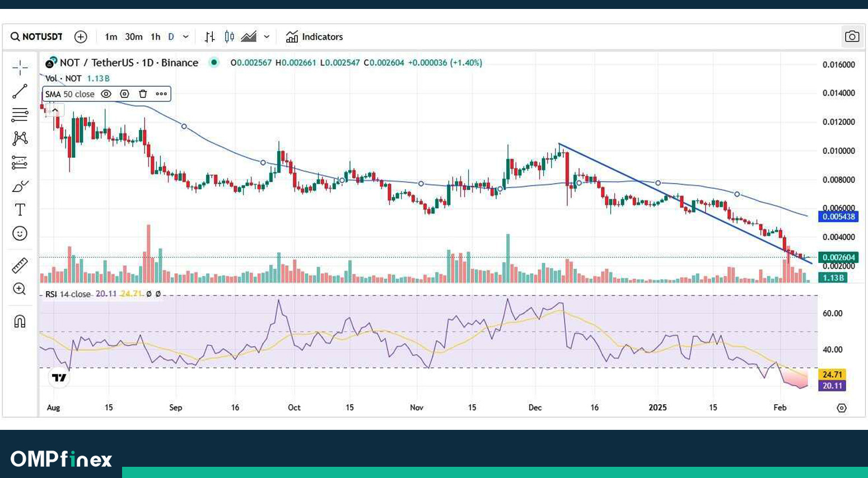Click the NOT / TetherUS chart title
Screen dimensions: 868x478
129,63
